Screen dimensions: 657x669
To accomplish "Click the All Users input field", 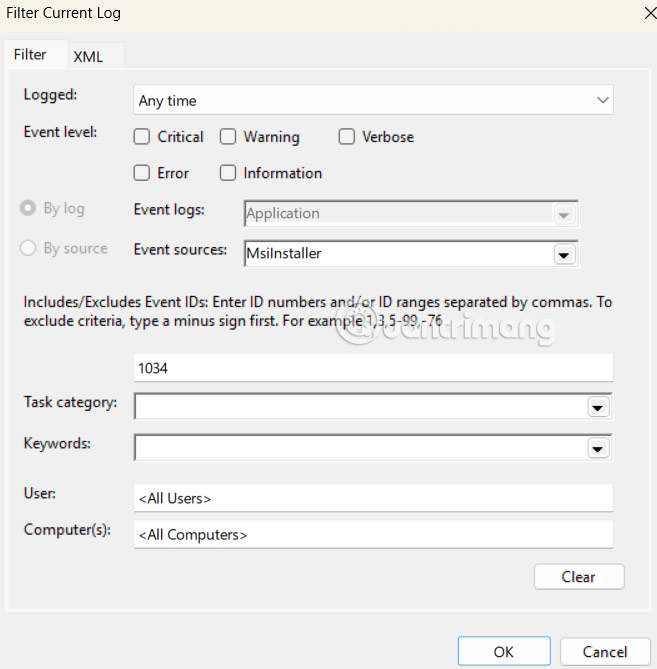I will [x=373, y=498].
